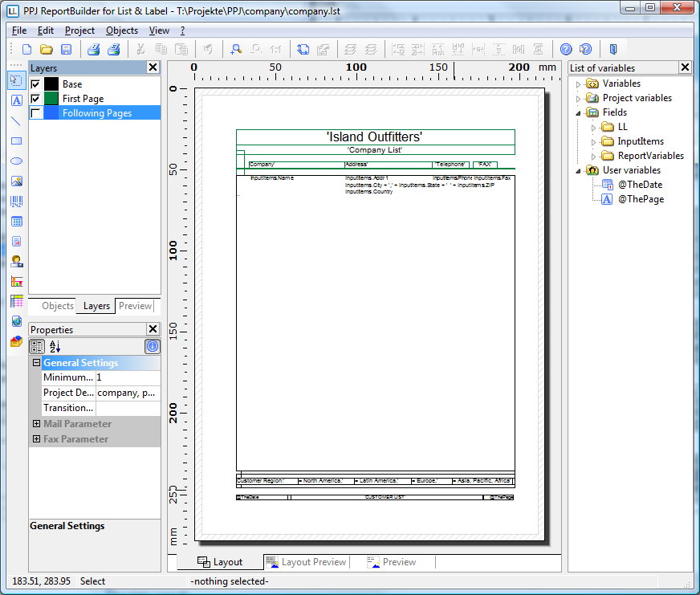Screen dimensions: 700x595
Task: Open the File menu
Action: click(x=19, y=31)
